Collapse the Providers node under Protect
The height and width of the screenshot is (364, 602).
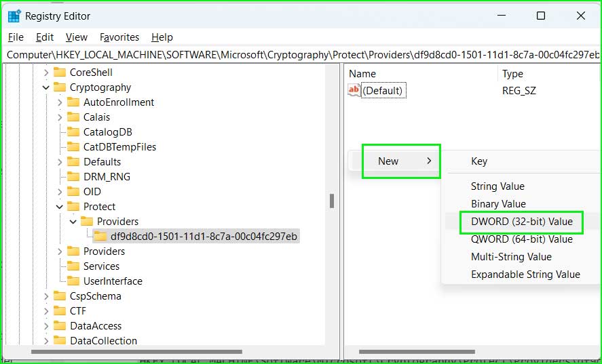(73, 222)
